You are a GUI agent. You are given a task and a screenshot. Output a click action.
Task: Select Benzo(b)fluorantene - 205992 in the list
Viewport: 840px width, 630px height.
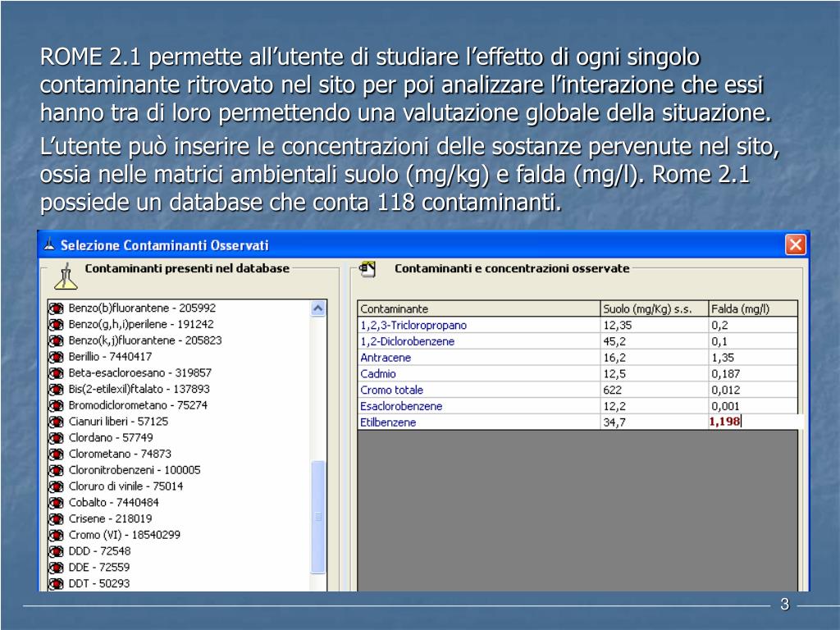[x=142, y=308]
